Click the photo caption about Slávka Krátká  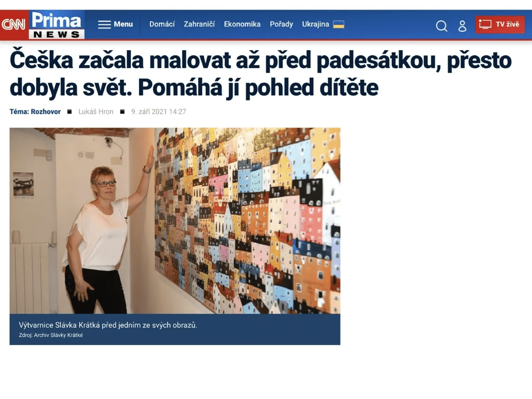(108, 325)
